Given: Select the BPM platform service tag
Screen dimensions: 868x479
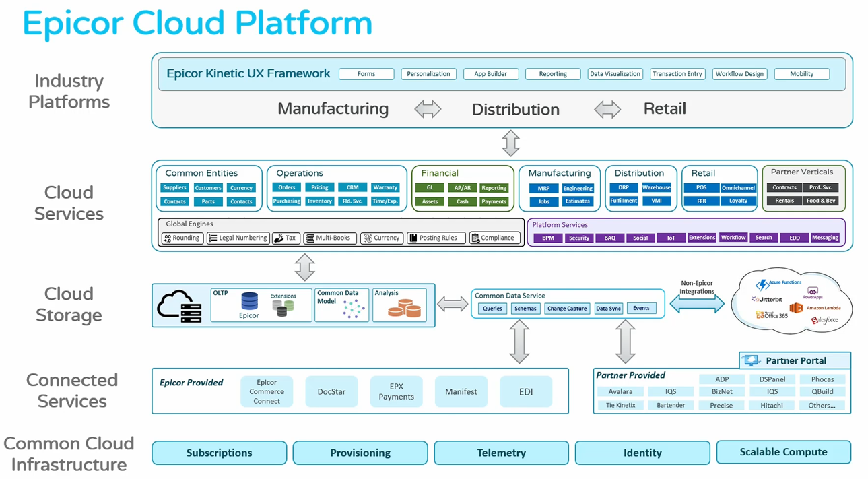Looking at the screenshot, I should point(548,238).
